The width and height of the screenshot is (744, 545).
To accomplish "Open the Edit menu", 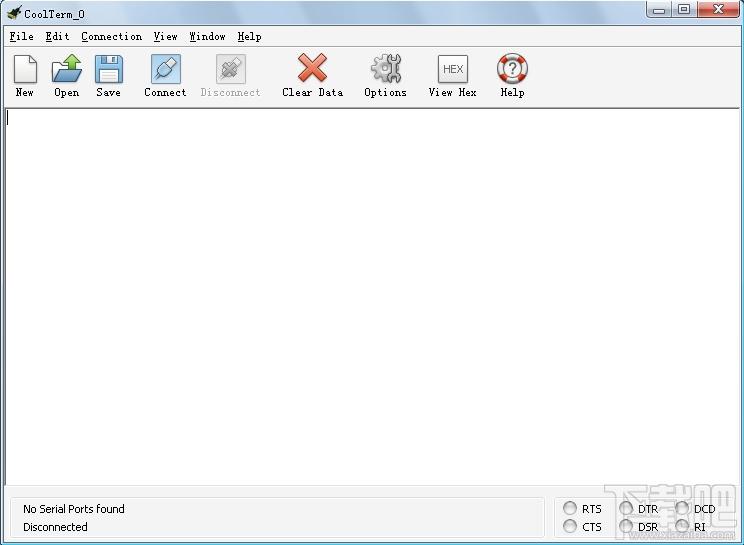I will [57, 37].
